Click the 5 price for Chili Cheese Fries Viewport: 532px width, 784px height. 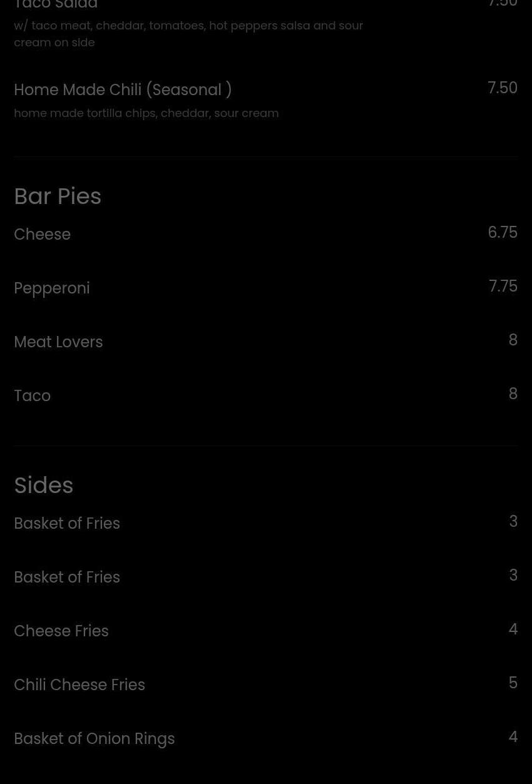point(513,683)
